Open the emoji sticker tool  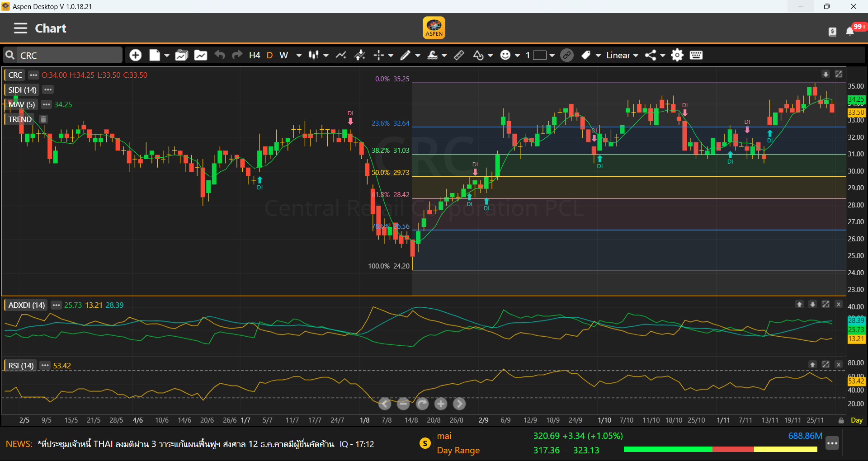point(505,55)
